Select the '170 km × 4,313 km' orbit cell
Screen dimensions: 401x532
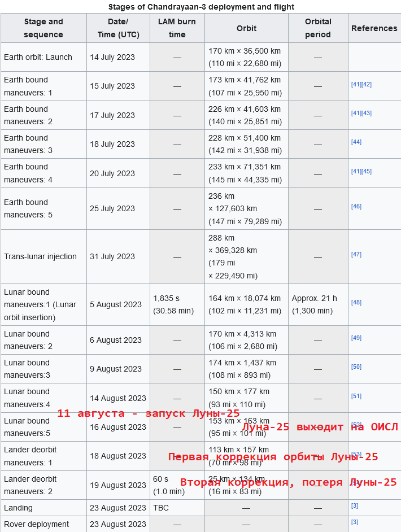(x=247, y=340)
